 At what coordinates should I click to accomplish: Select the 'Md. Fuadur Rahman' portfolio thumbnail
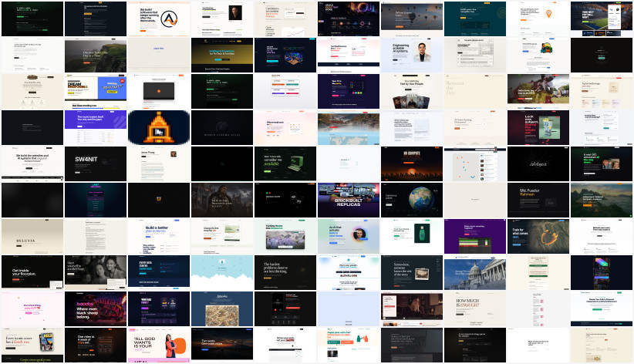point(538,201)
